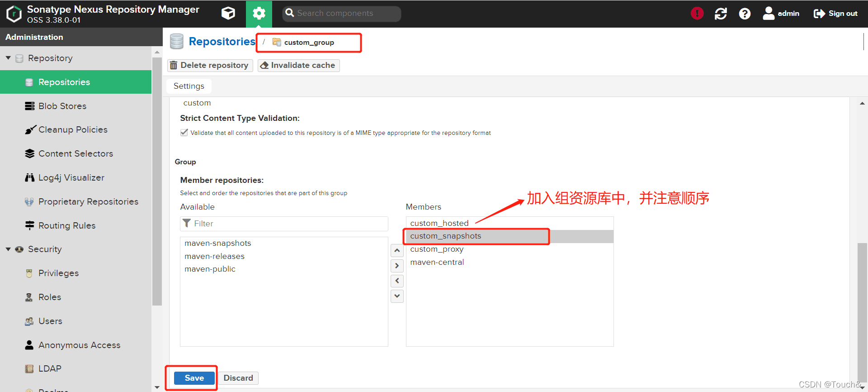Image resolution: width=868 pixels, height=392 pixels.
Task: Click the Invalidate cache button
Action: tap(298, 65)
